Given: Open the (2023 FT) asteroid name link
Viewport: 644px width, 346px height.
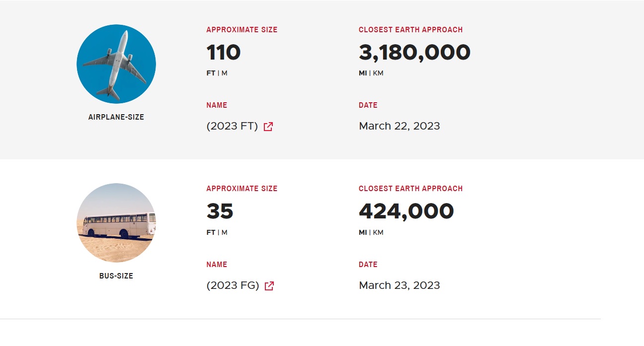Looking at the screenshot, I should (x=232, y=126).
